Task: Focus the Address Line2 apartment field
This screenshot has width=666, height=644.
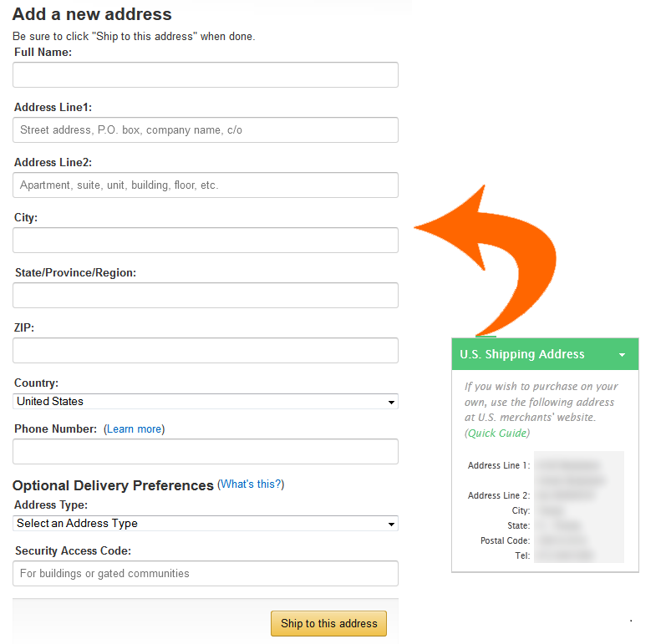Action: pos(206,185)
